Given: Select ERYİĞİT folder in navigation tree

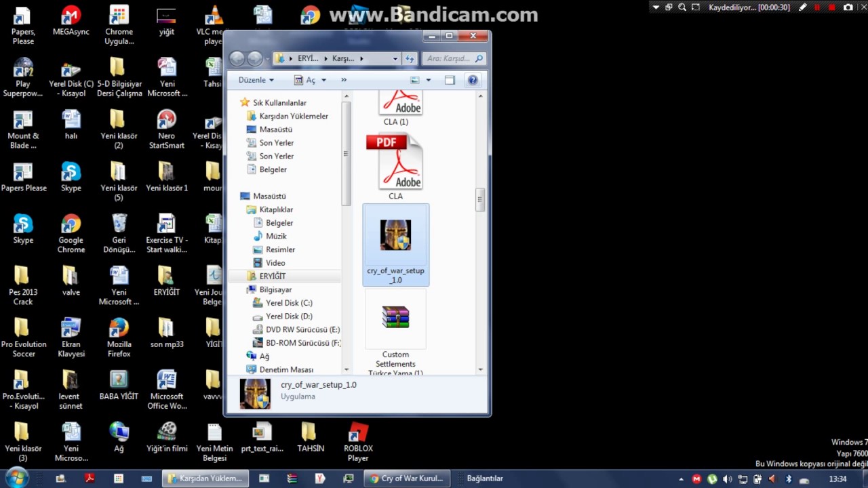Looking at the screenshot, I should [x=272, y=277].
